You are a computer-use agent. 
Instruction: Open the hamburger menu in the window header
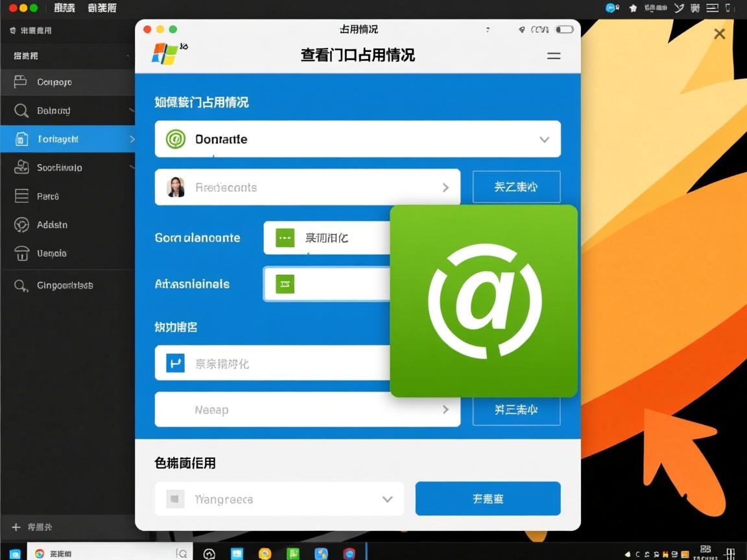[554, 56]
